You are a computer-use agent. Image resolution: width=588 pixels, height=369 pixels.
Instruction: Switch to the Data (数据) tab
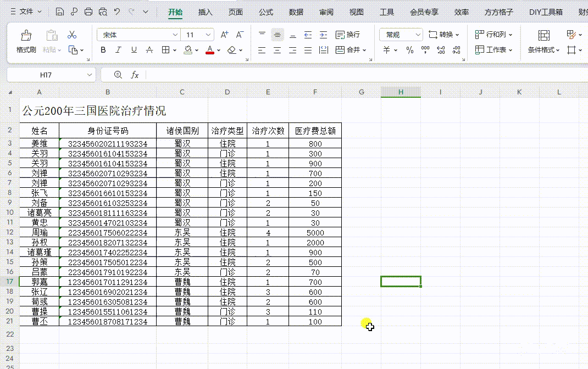[296, 12]
